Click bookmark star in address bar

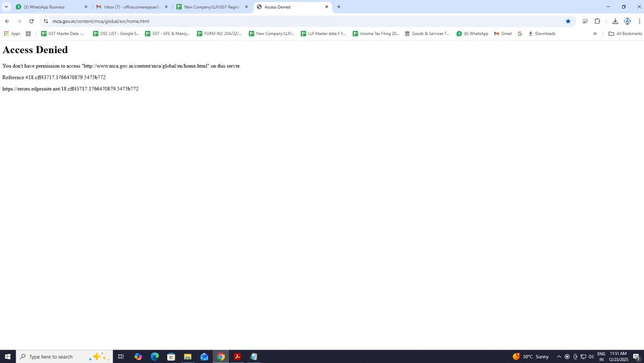click(568, 21)
